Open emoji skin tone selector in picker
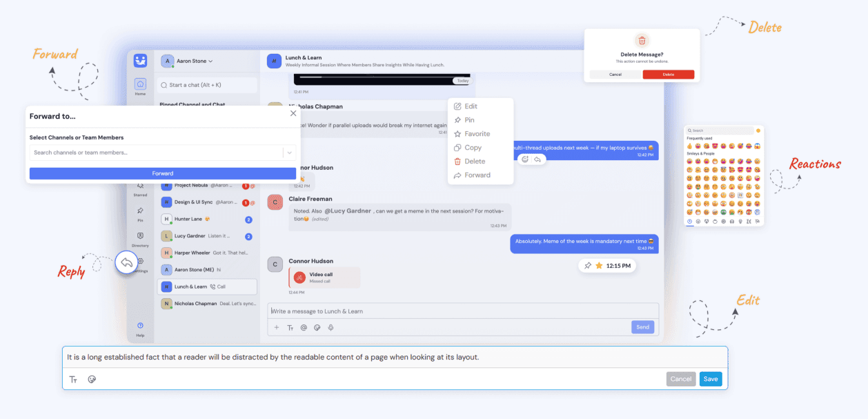Screen dimensions: 868x419 pos(758,130)
